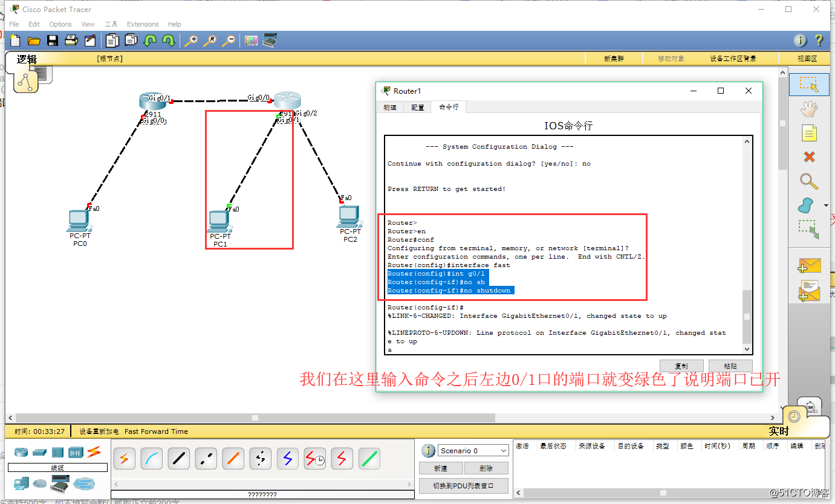This screenshot has height=504, width=835.
Task: Save file with floppy disk icon
Action: 53,40
